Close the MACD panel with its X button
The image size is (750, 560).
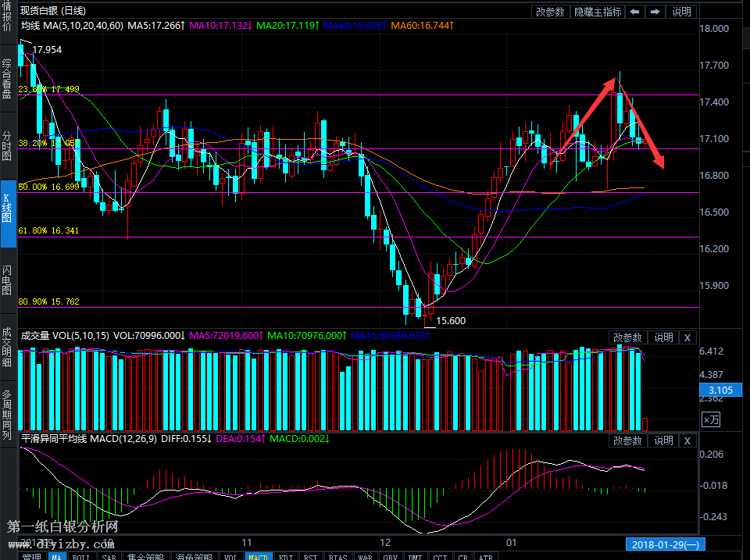tap(687, 441)
